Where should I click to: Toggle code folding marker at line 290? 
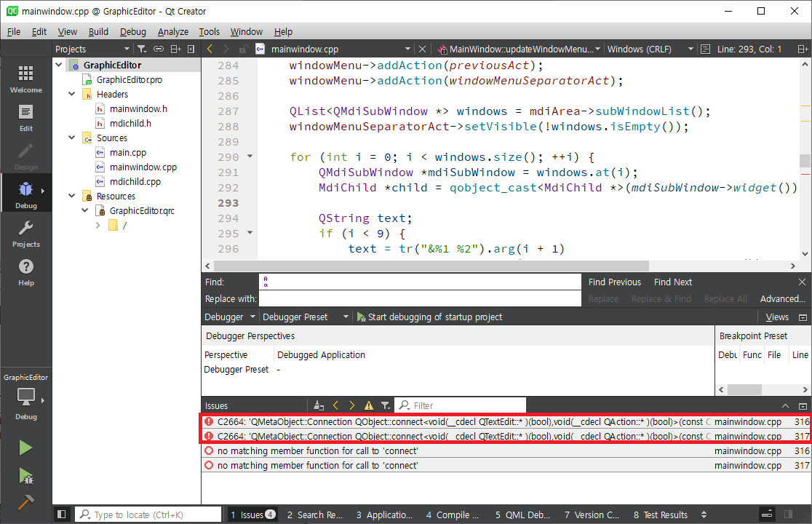[250, 156]
